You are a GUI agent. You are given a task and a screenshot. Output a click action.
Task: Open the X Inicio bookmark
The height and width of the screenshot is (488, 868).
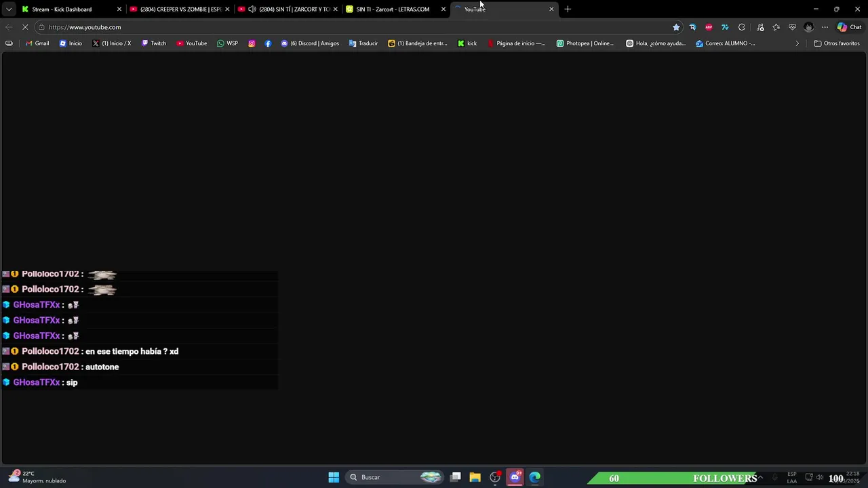pos(111,43)
